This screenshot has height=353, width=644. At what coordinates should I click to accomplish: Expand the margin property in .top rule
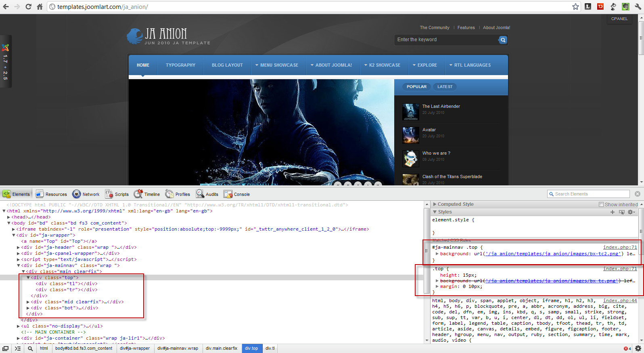coord(437,286)
